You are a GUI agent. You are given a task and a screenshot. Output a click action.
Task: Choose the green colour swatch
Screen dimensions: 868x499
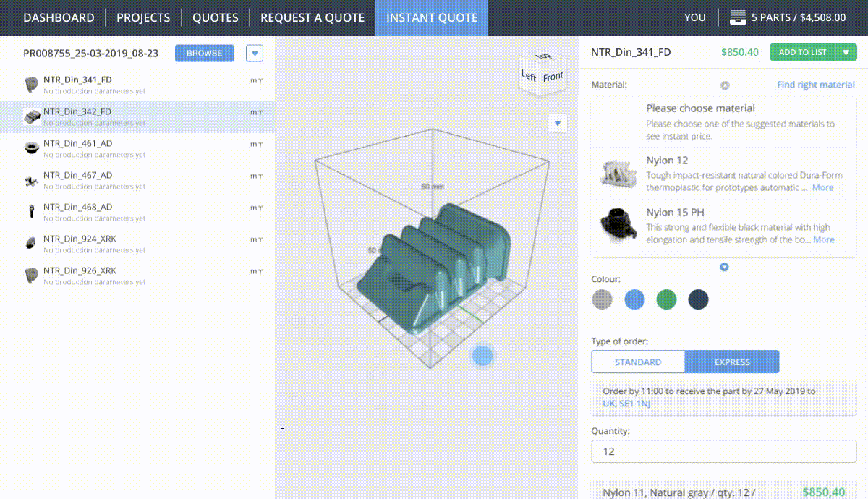tap(666, 299)
